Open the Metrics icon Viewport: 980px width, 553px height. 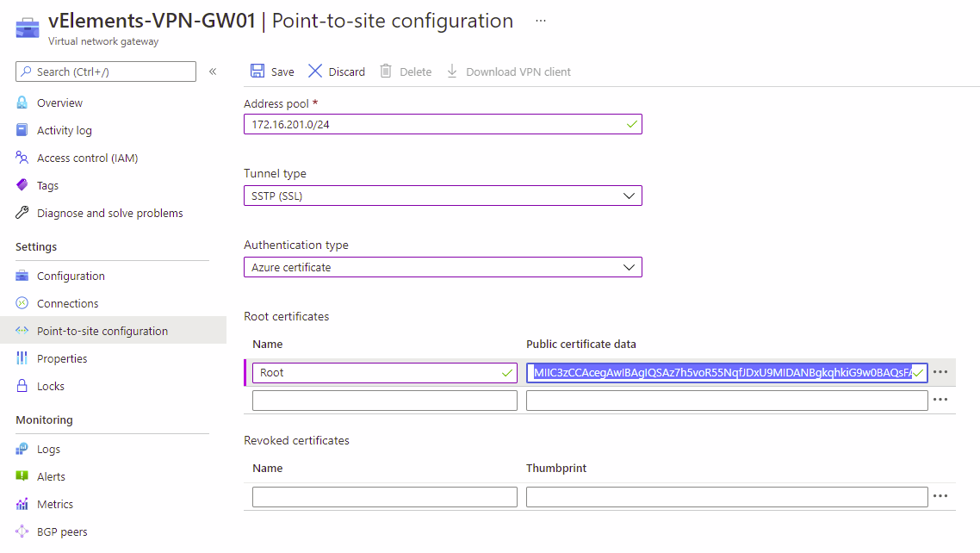(22, 504)
